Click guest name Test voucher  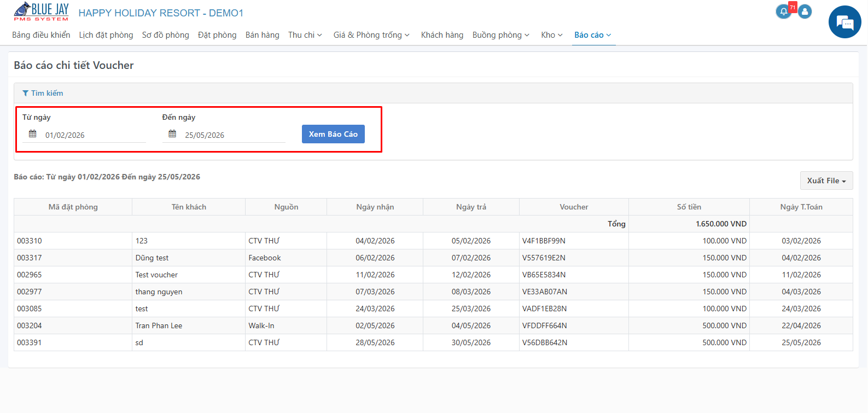tap(156, 275)
